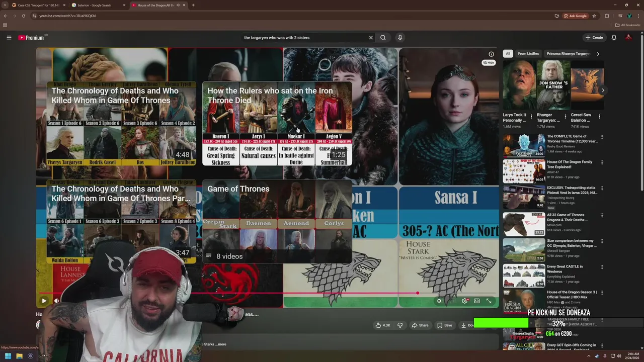The height and width of the screenshot is (362, 644).
Task: Toggle the autoplay switch in player
Action: (439, 301)
